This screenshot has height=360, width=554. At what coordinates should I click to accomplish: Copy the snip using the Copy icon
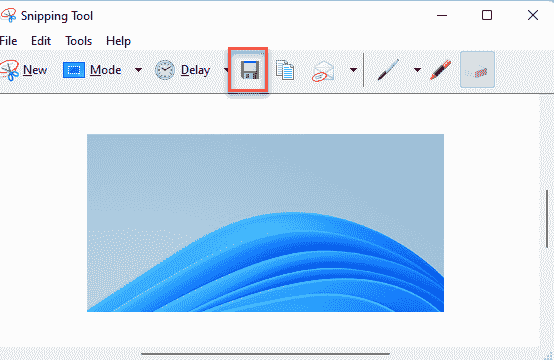pyautogui.click(x=285, y=70)
